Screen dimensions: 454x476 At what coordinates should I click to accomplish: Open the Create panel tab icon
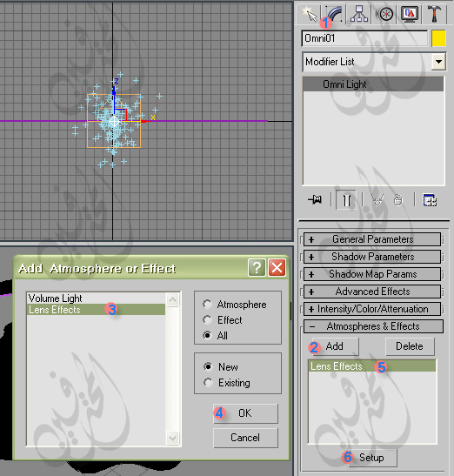point(309,14)
